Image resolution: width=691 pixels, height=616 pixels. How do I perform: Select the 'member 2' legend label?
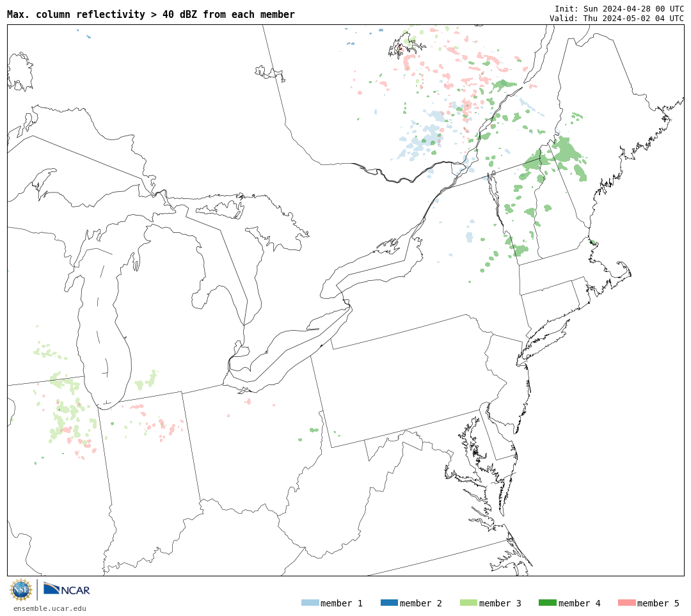421,603
